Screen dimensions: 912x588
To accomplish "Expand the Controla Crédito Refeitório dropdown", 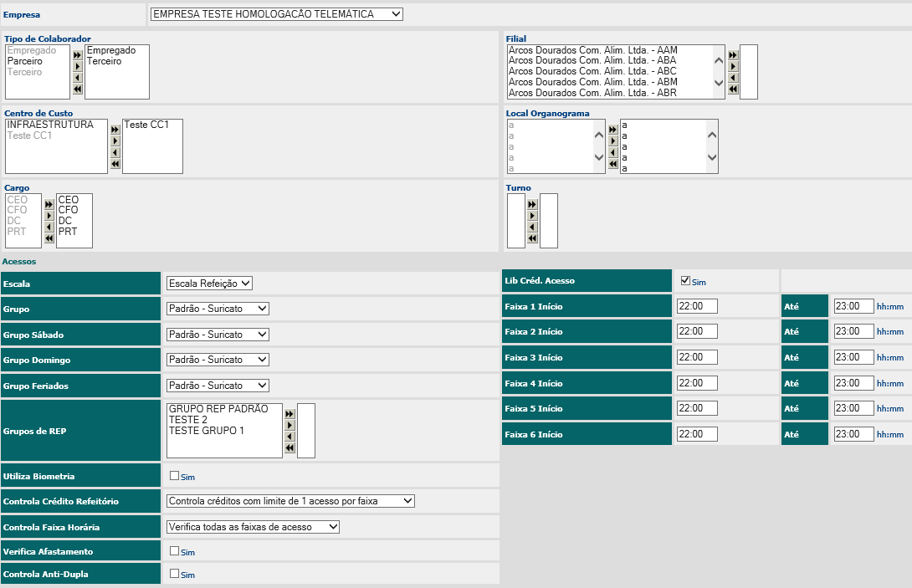I will click(290, 501).
